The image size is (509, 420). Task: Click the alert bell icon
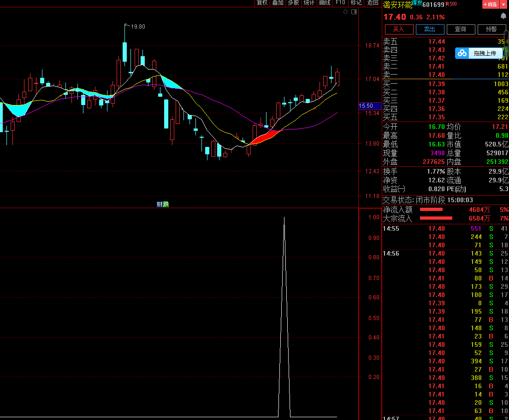[x=503, y=16]
